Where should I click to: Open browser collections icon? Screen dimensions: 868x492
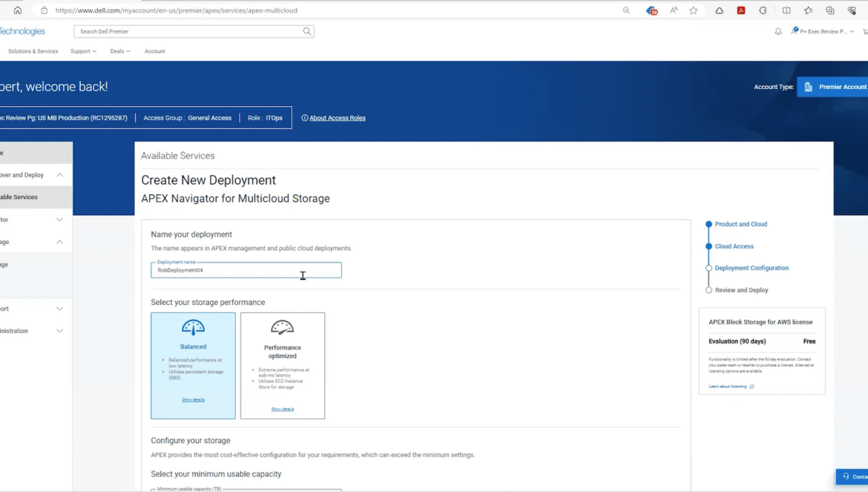830,10
